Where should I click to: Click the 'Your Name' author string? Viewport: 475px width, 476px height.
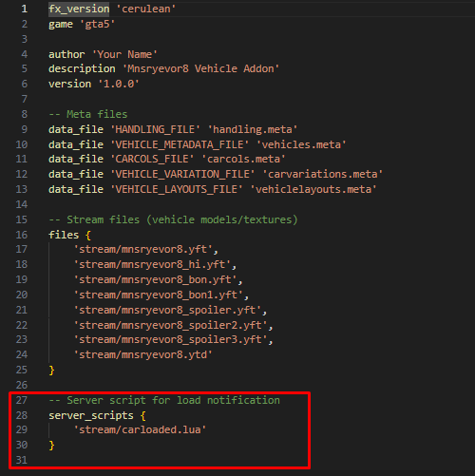(x=124, y=54)
